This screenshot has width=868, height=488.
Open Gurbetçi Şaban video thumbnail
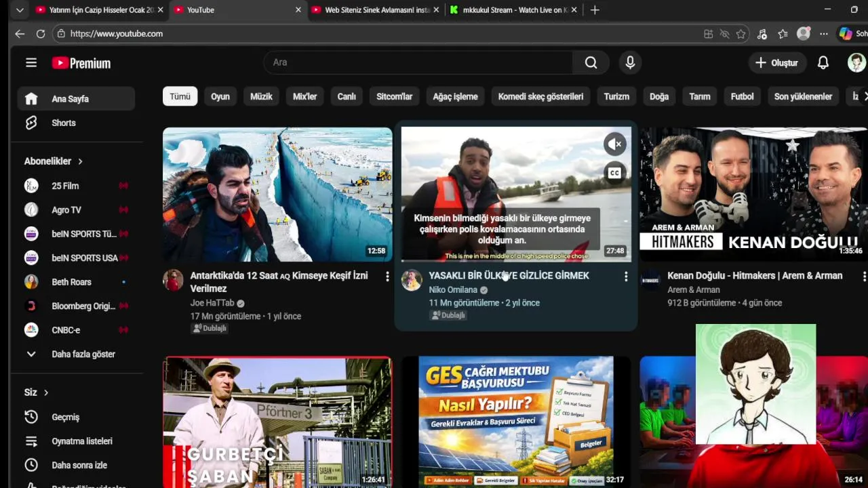click(x=277, y=422)
